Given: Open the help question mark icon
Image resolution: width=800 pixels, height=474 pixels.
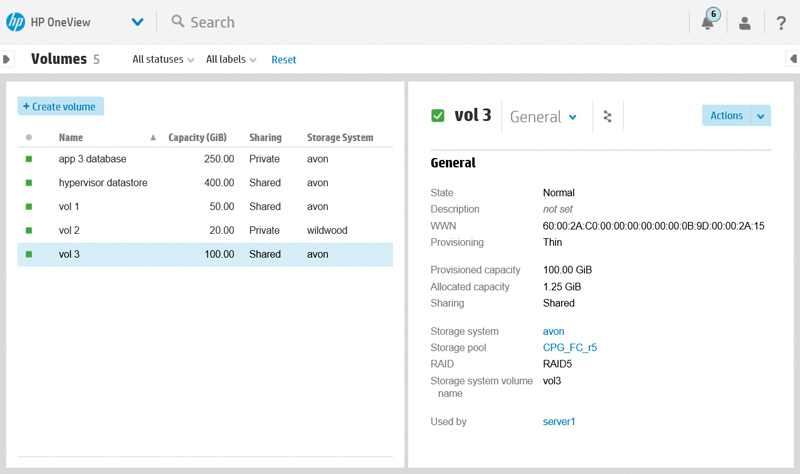Looking at the screenshot, I should tap(781, 23).
